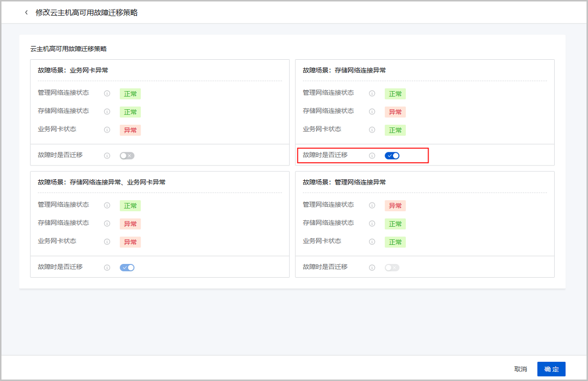Viewport: 588px width, 381px height.
Task: Click info icon for 管理网络连接状态 in 管理网络连接异常 card
Action: 372,205
